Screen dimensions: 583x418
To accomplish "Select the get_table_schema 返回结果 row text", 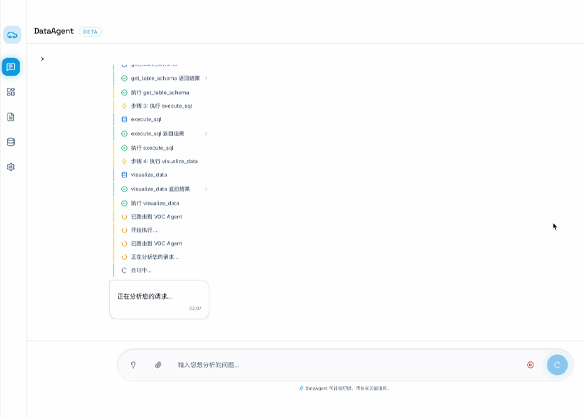I will point(165,78).
